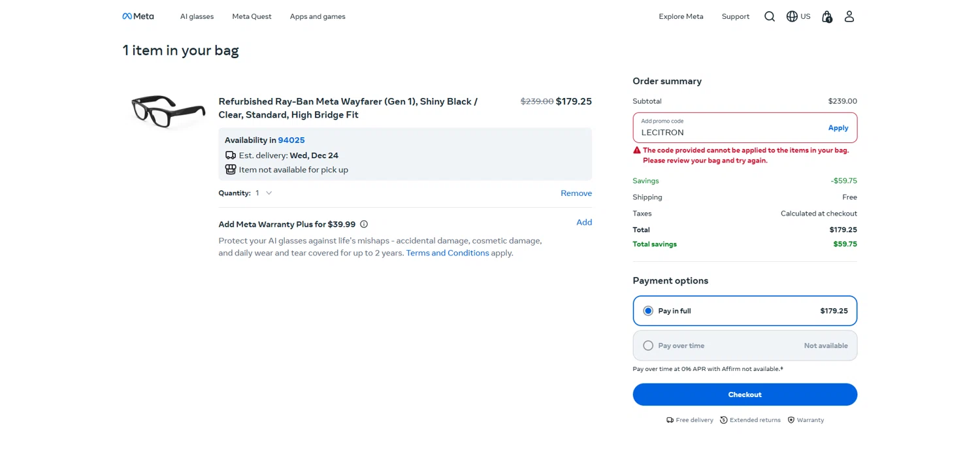Screen dimensions: 980x469
Task: Click the US region label
Action: click(806, 16)
